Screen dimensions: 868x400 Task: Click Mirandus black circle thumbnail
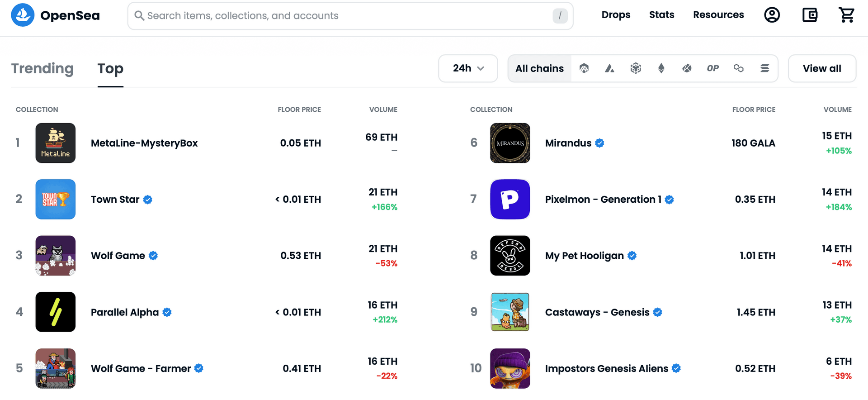pyautogui.click(x=510, y=143)
